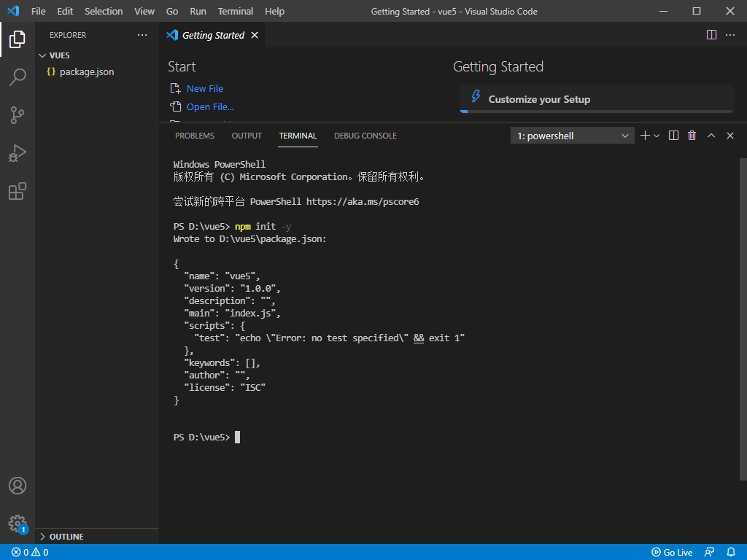Open the Source Control view
747x560 pixels.
point(18,114)
